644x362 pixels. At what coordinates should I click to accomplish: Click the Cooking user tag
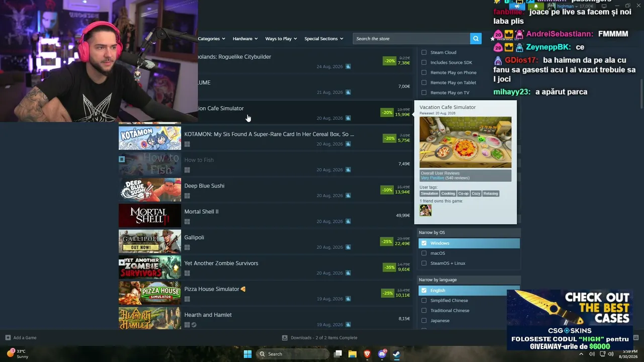448,194
